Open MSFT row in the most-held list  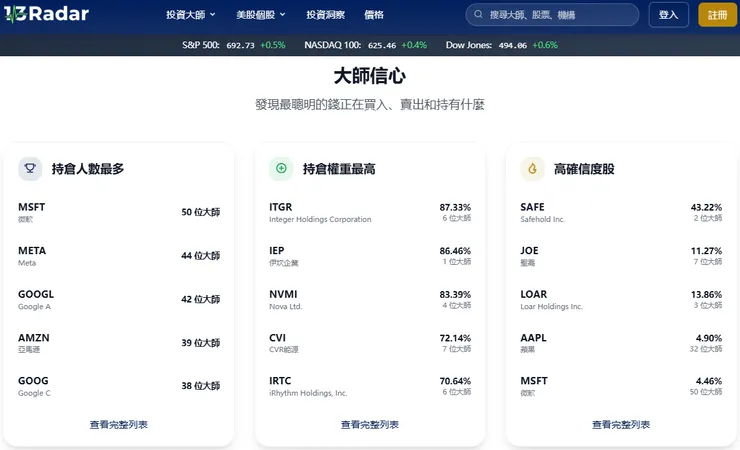pyautogui.click(x=119, y=212)
